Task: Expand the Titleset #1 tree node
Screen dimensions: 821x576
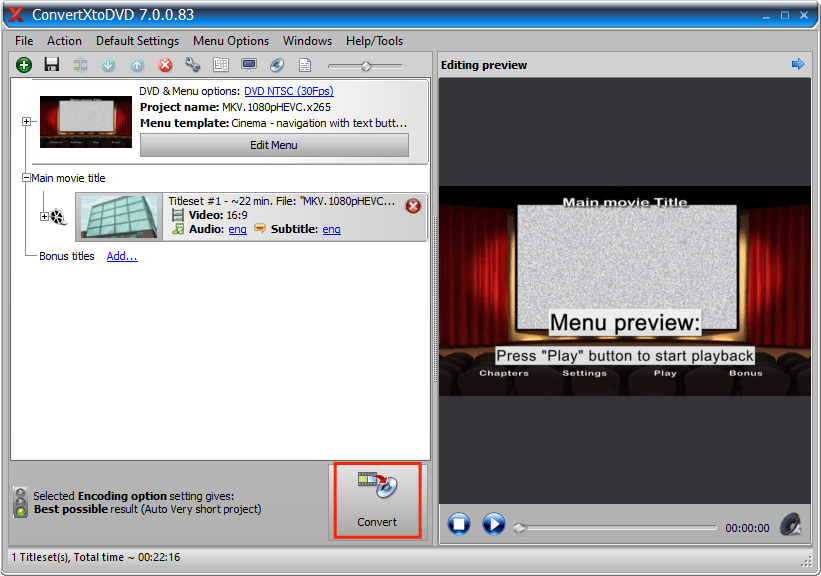Action: click(x=43, y=215)
